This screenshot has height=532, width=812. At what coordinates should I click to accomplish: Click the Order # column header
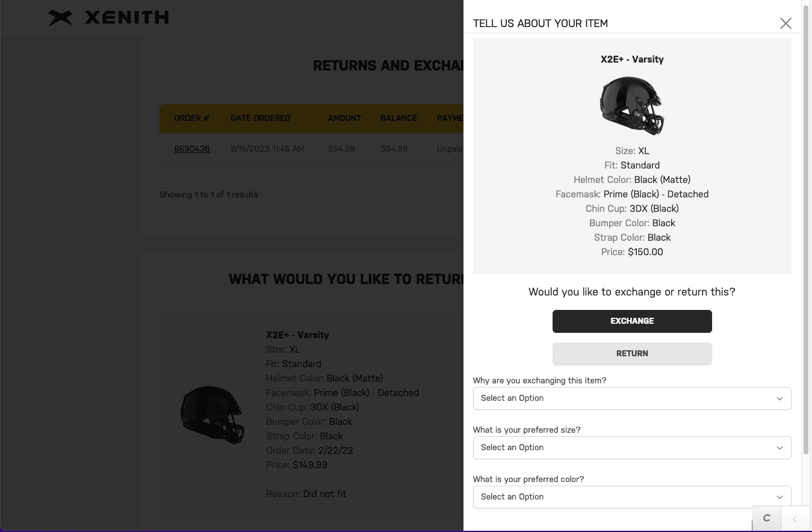191,118
